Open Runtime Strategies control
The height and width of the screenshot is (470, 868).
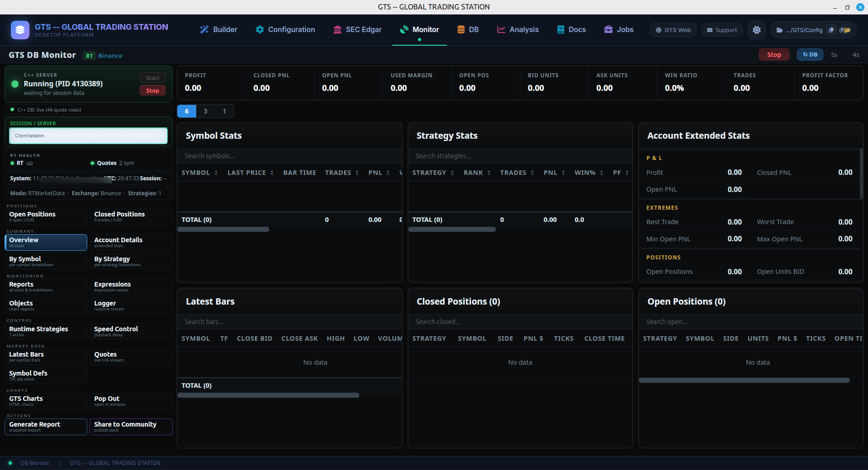(x=46, y=331)
